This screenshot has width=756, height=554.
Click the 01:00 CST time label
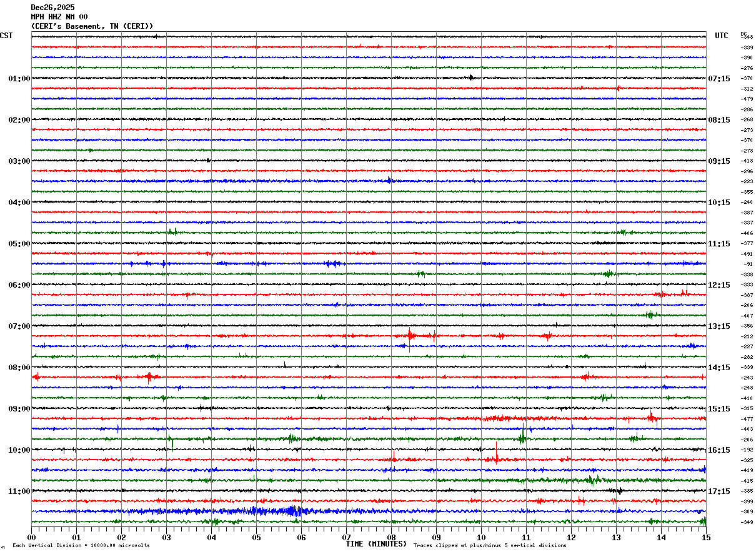point(19,79)
